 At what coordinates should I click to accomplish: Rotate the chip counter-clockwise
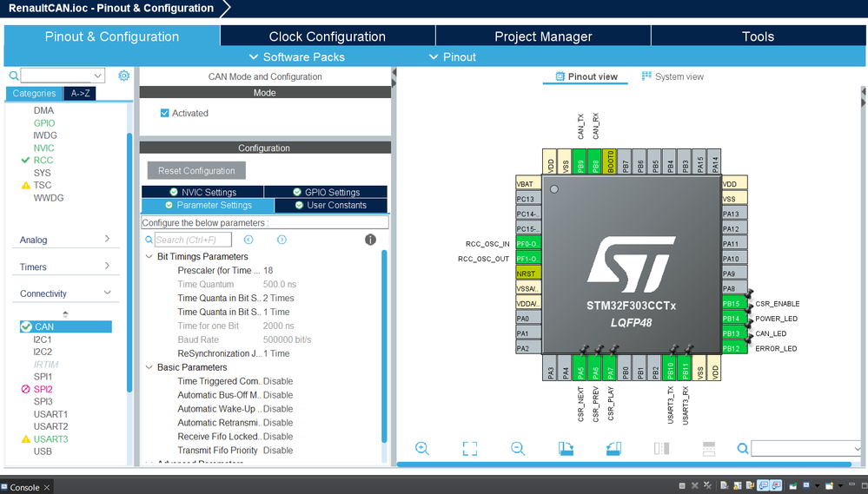[613, 449]
